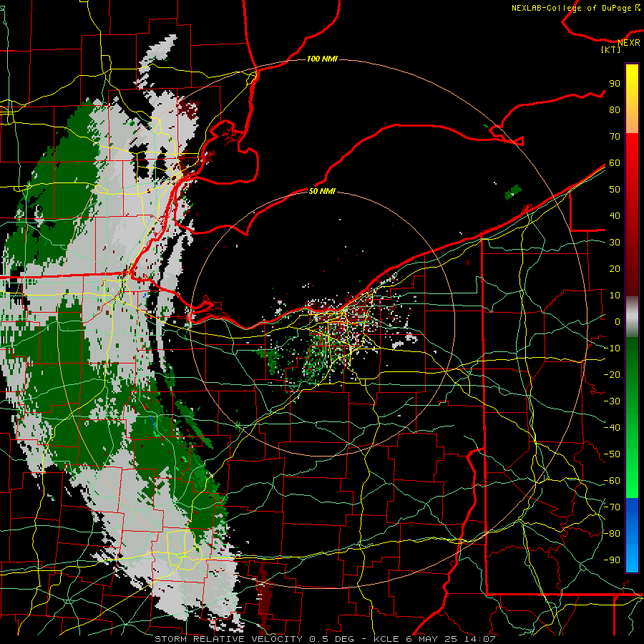
Task: Click the small green echo over Lake Erie
Action: [513, 192]
